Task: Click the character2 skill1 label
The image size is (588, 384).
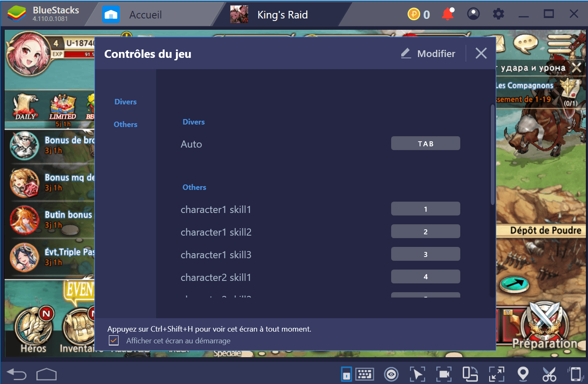Action: (216, 278)
